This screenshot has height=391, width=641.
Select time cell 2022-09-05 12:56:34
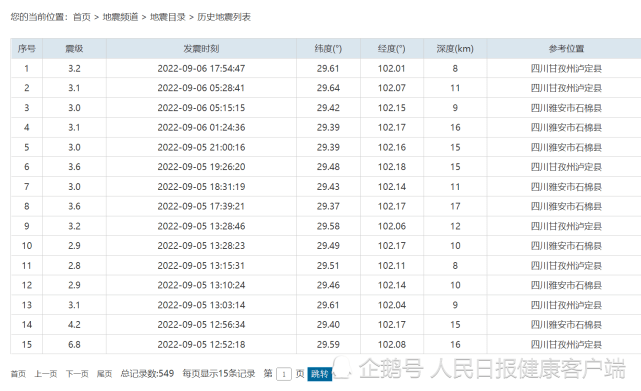click(201, 325)
